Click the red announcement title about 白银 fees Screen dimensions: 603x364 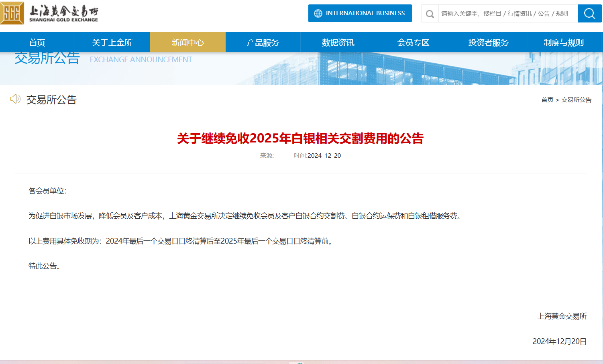[300, 138]
